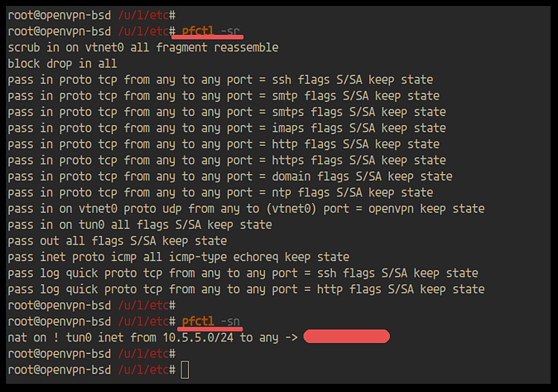Click the pass in rule for port ntp

[x=220, y=193]
